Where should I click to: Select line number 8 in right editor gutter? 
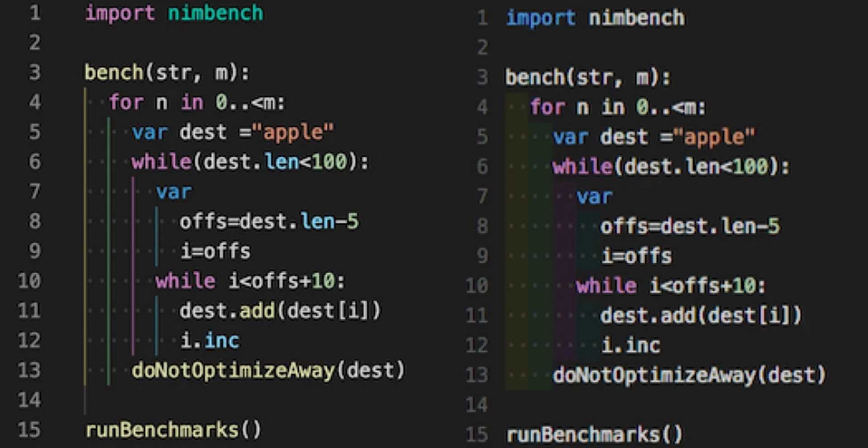(482, 227)
